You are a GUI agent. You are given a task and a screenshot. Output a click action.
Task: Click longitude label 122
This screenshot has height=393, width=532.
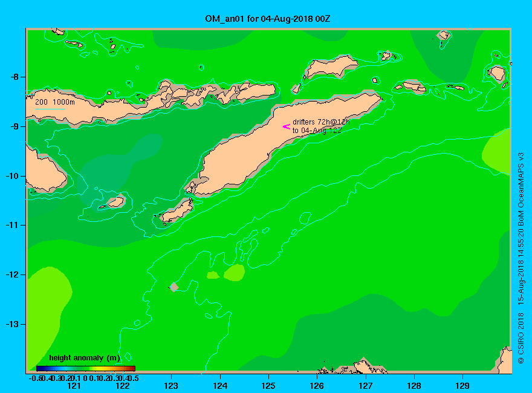coord(123,386)
